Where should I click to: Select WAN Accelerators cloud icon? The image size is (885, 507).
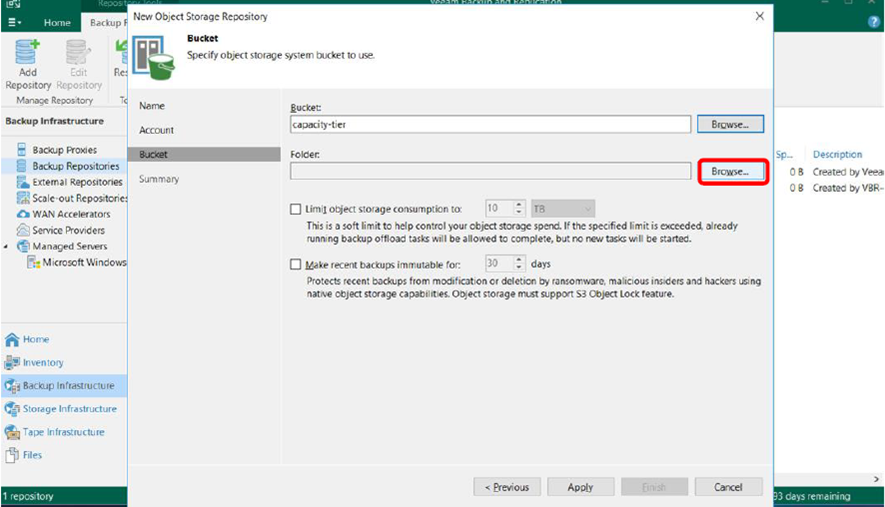click(x=23, y=214)
